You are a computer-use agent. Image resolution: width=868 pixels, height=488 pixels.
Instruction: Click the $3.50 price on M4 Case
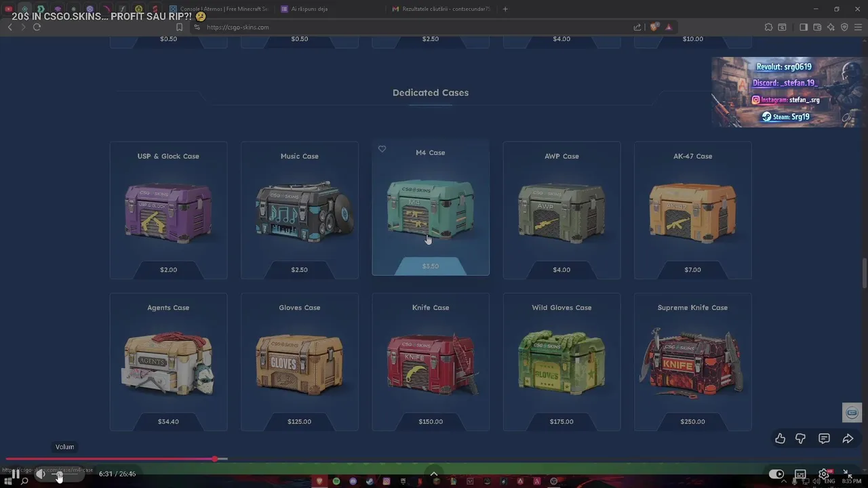(431, 266)
